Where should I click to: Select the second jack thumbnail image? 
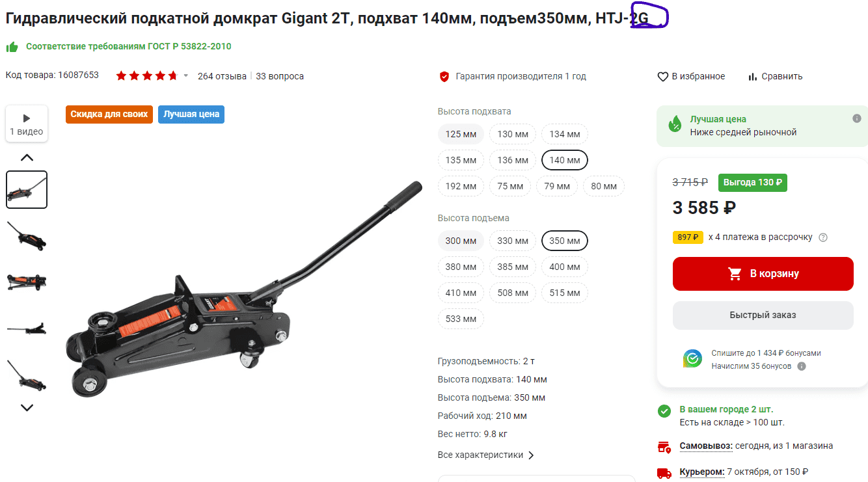[27, 235]
